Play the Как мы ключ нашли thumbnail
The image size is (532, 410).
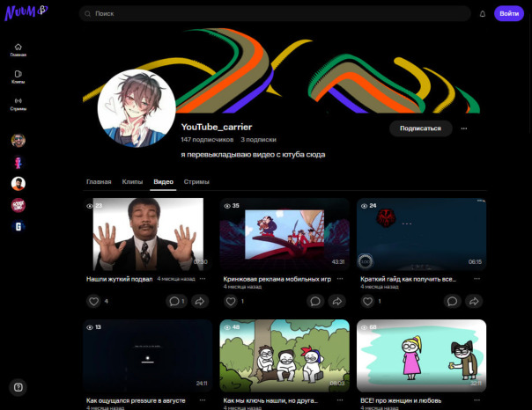pos(284,355)
